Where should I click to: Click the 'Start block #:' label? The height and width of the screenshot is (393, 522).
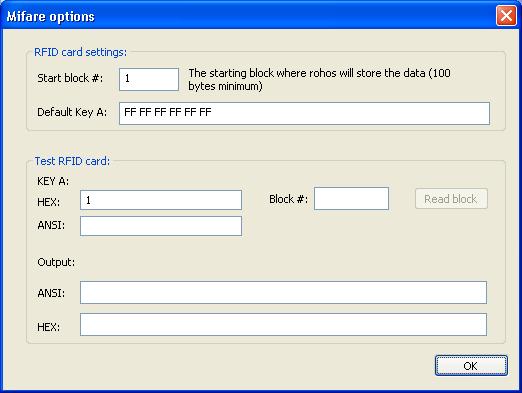tap(70, 78)
